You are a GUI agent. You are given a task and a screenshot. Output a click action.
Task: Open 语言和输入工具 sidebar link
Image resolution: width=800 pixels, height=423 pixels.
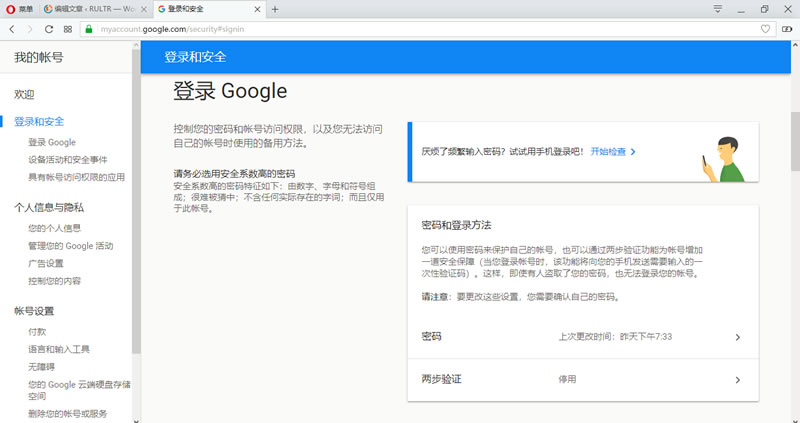59,349
